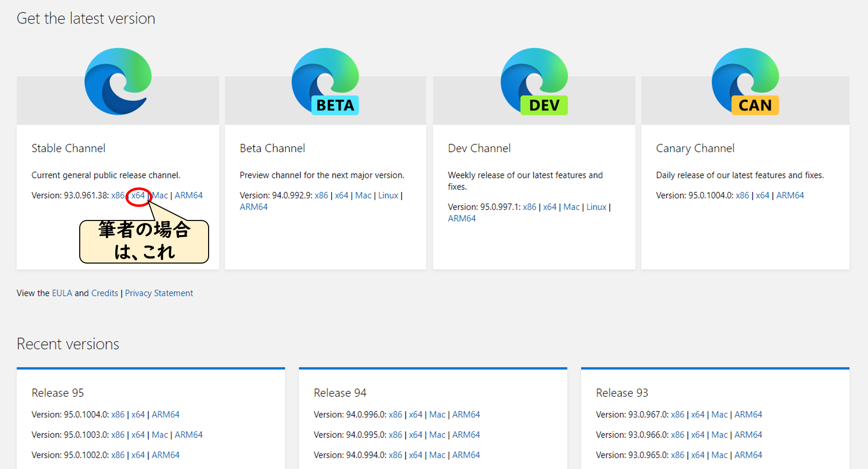
Task: Download Beta 94.0.992.9 Mac driver
Action: click(364, 195)
